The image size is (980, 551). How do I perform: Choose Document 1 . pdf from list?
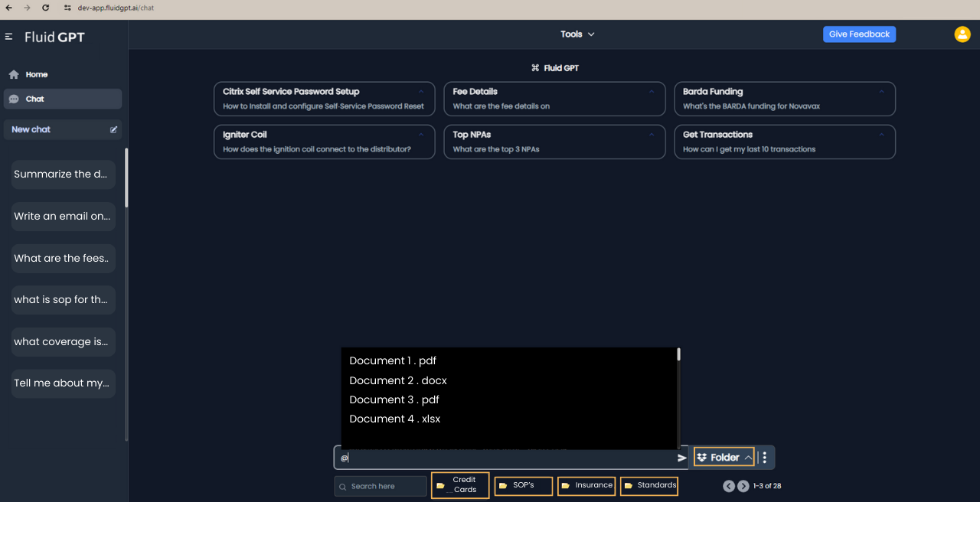(393, 360)
